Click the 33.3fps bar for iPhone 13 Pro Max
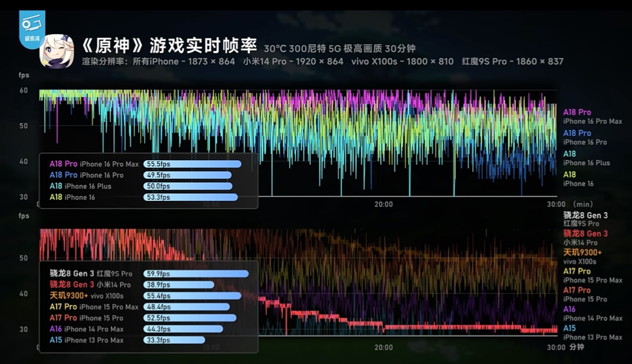The image size is (632, 364). click(x=174, y=340)
